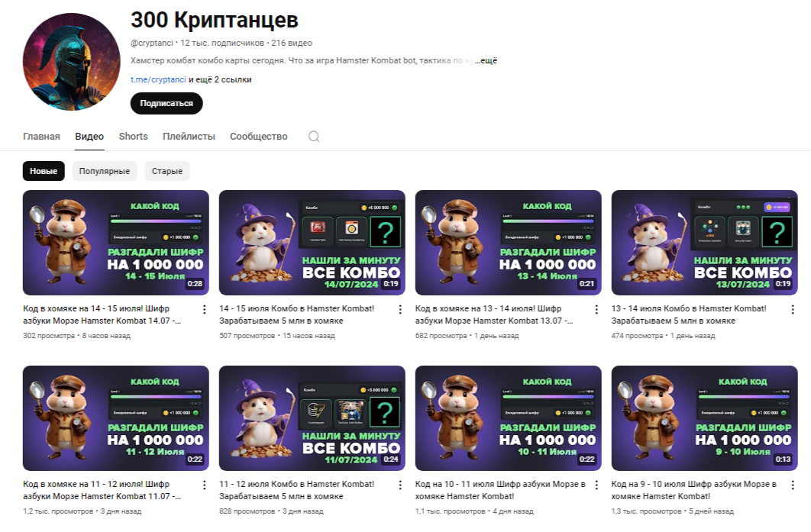This screenshot has height=532, width=811.
Task: Open title 'Код в хомяке на 13 - 14 июля!'
Action: coord(494,314)
